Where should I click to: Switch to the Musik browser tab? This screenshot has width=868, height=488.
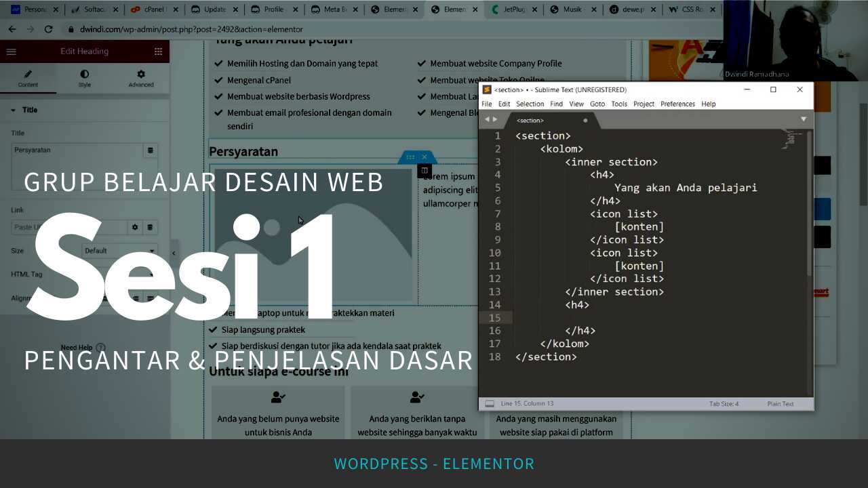pyautogui.click(x=574, y=9)
